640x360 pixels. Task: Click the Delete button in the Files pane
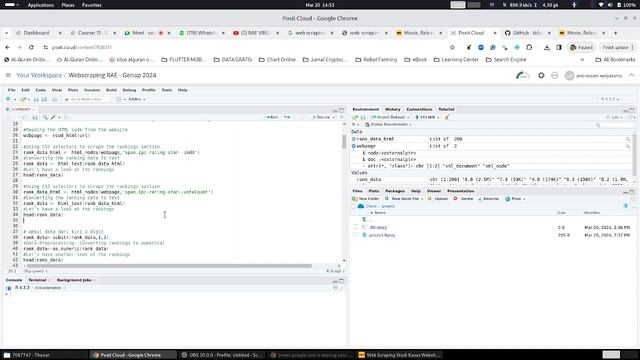463,199
